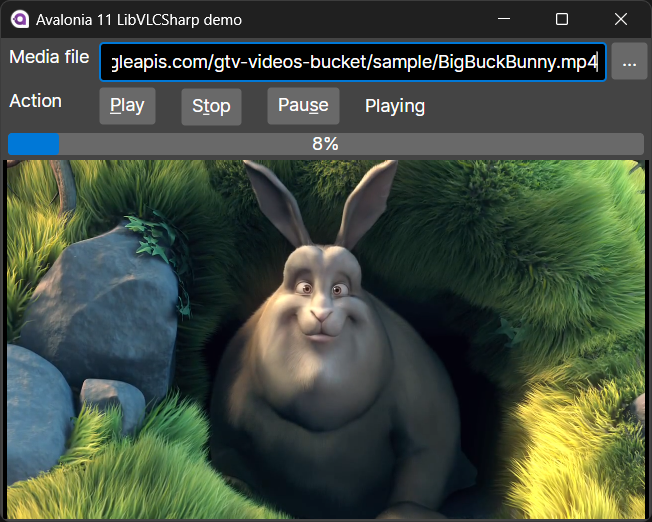Viewport: 652px width, 522px height.
Task: Select the Playing status text
Action: (395, 106)
